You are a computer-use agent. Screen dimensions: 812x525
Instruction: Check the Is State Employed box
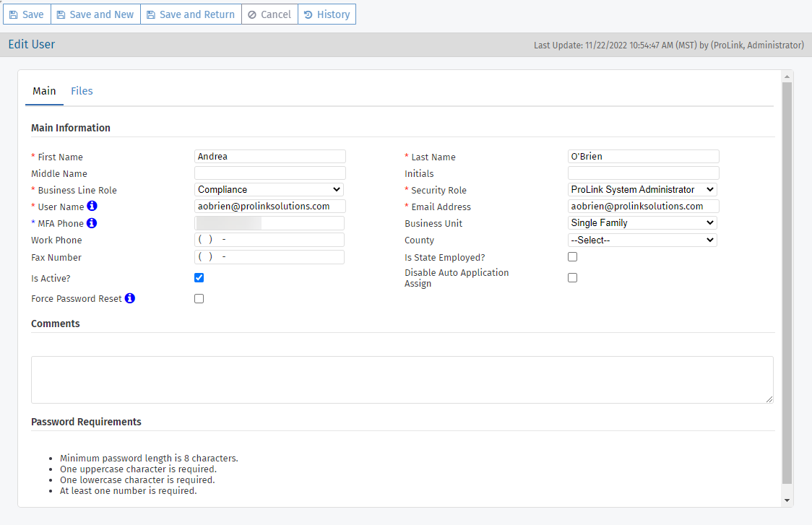click(573, 257)
